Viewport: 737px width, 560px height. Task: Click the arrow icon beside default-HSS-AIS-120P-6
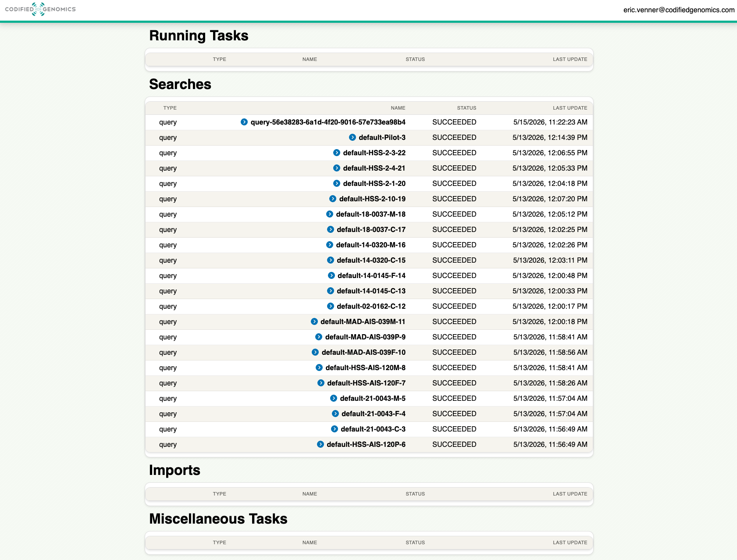tap(320, 444)
